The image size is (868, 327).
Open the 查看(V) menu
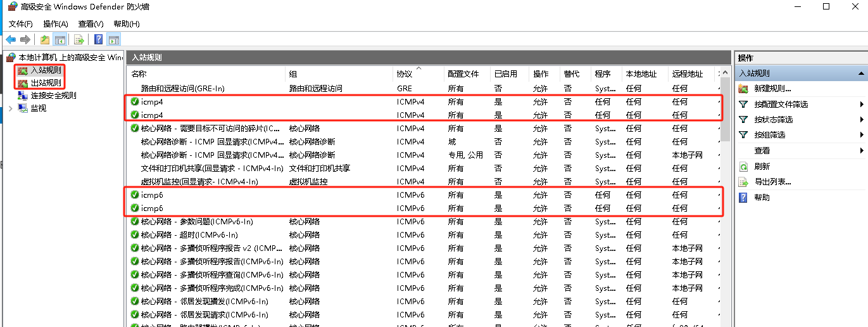[x=91, y=24]
